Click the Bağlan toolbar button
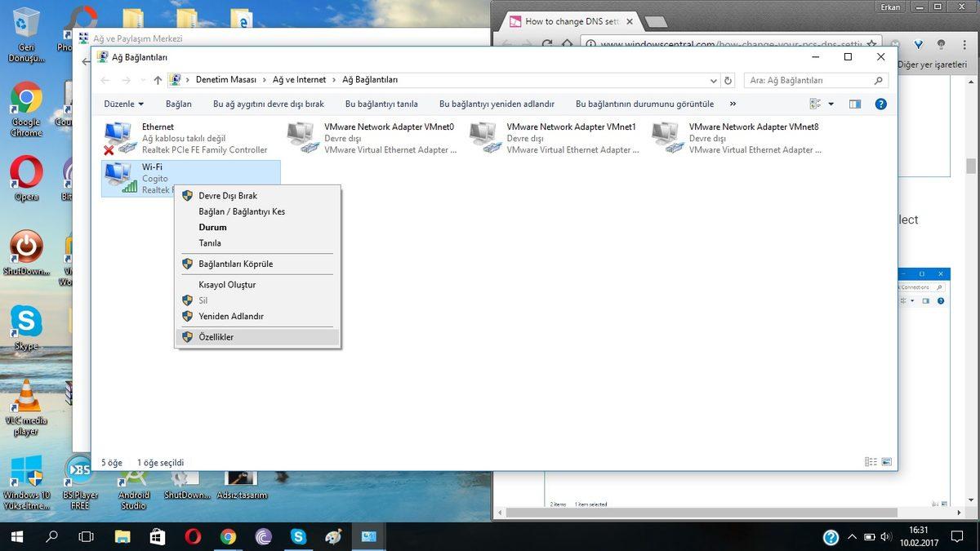Image resolution: width=980 pixels, height=551 pixels. tap(178, 104)
